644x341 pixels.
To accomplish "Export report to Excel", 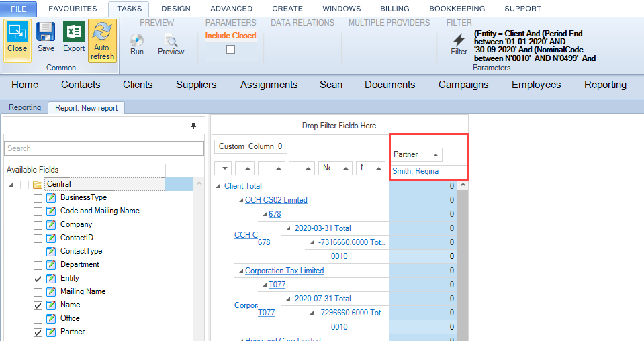I will (x=74, y=38).
